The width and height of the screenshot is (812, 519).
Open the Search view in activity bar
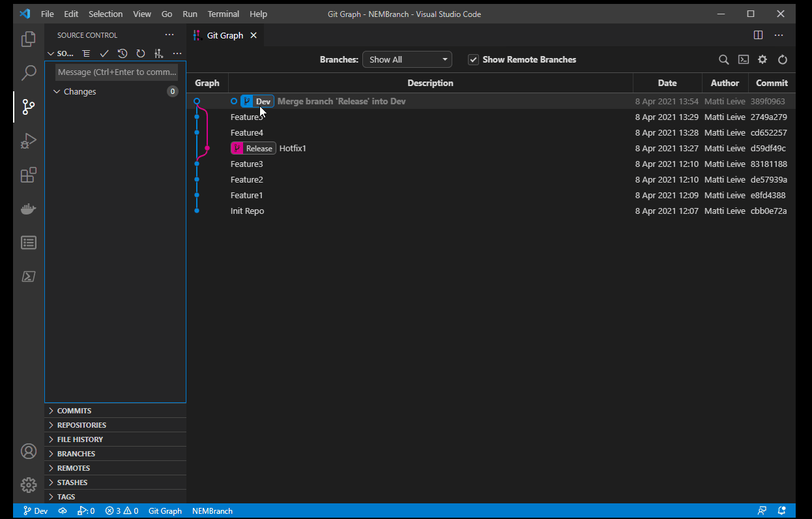point(28,73)
